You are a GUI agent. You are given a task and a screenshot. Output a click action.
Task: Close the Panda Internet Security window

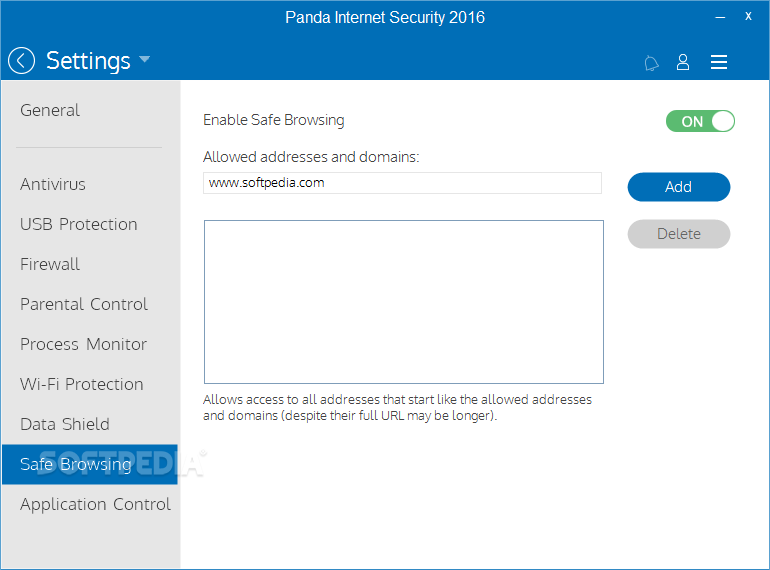748,16
